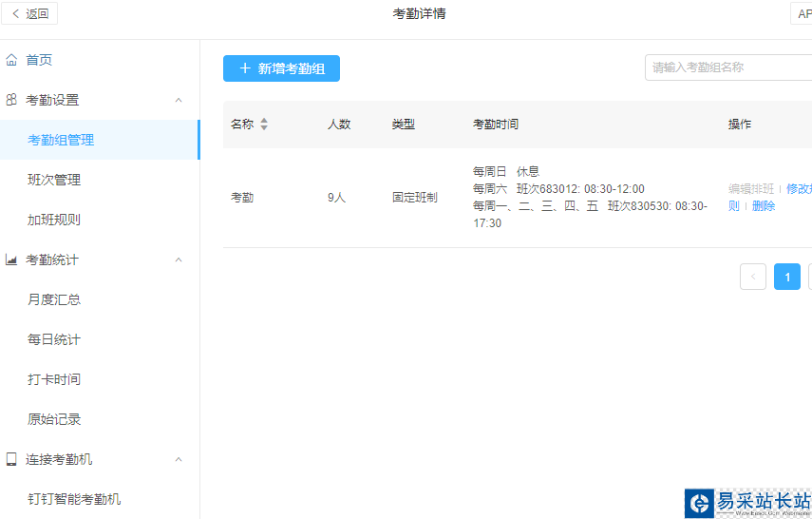This screenshot has width=812, height=519.
Task: Click the 新增考勤组 button
Action: pos(281,68)
